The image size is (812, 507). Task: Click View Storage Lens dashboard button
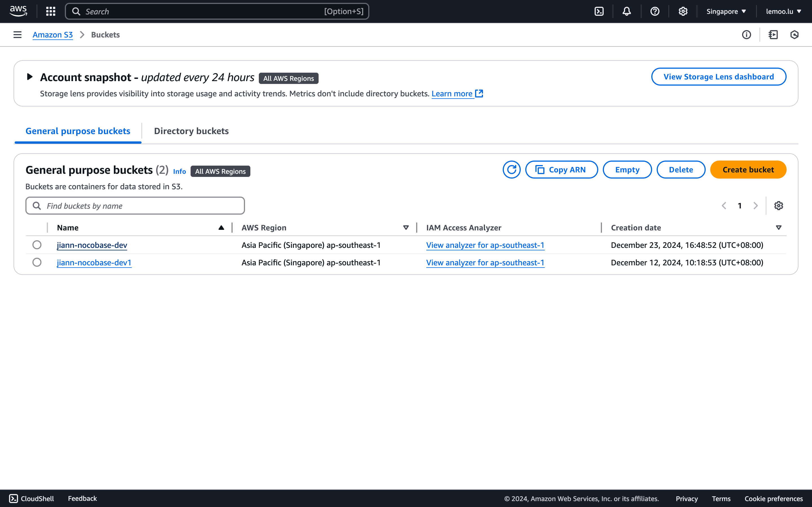(x=718, y=77)
